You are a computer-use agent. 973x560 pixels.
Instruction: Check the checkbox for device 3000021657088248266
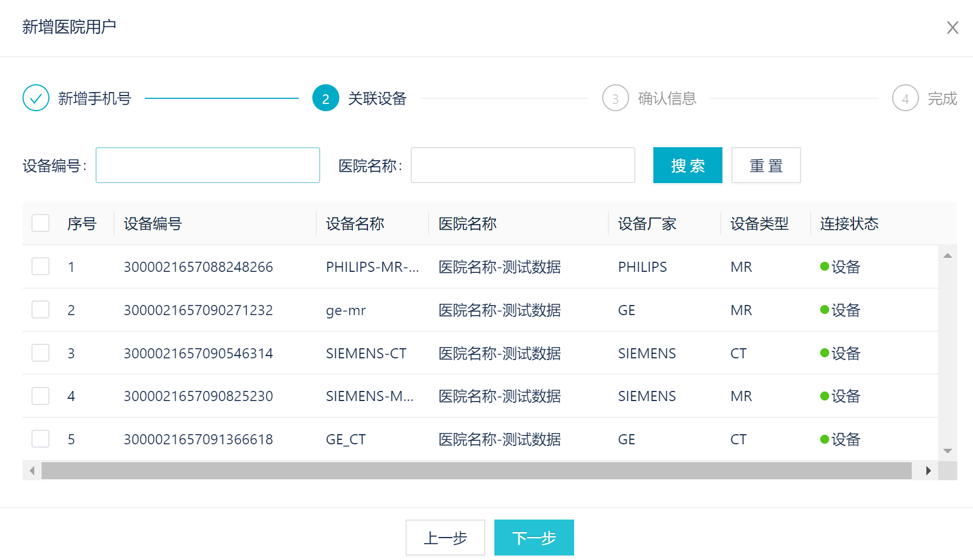[x=40, y=266]
